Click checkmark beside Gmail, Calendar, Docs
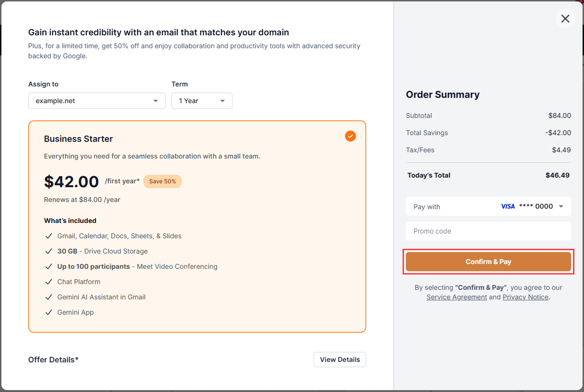 coord(48,236)
